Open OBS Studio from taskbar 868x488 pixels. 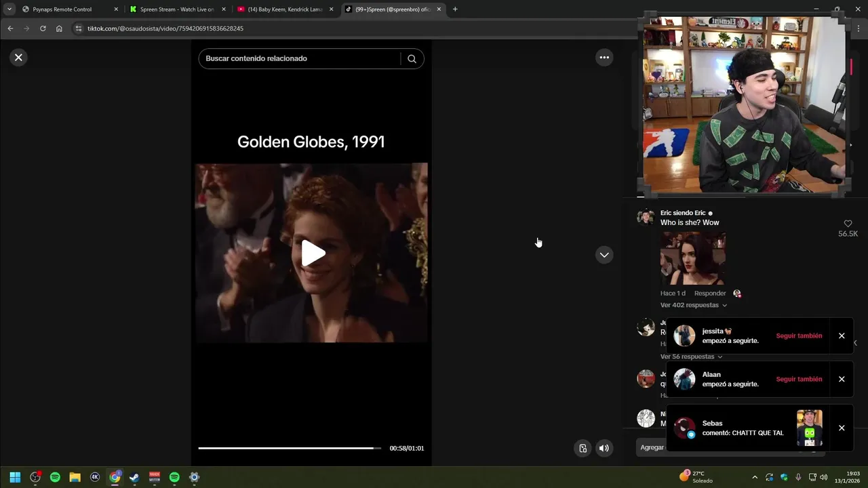click(x=35, y=477)
